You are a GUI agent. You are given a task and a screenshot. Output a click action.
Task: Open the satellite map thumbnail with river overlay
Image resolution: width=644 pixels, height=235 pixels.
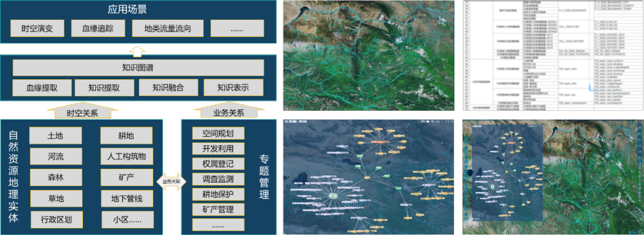369,55
